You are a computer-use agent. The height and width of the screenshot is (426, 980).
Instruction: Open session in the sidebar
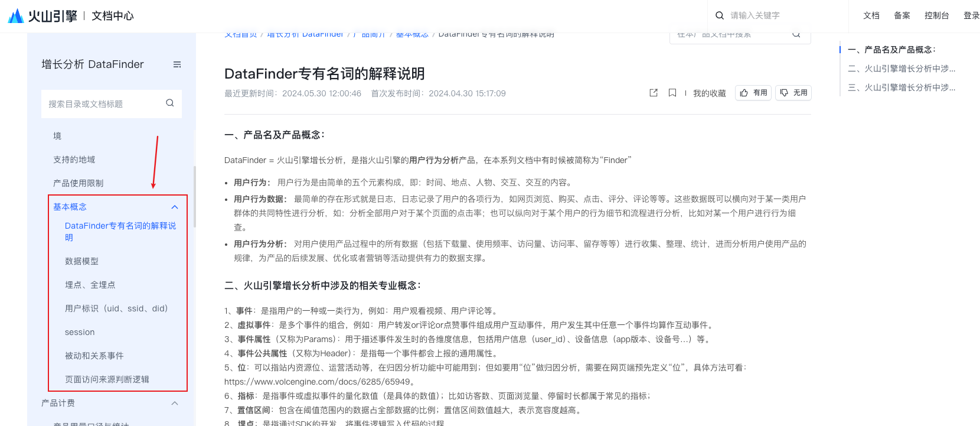click(80, 332)
